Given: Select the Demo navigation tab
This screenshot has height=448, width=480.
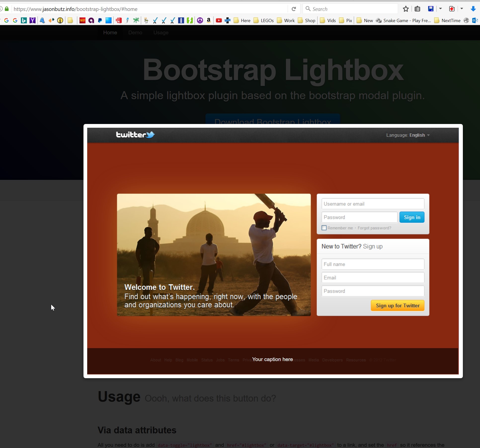Looking at the screenshot, I should tap(135, 33).
